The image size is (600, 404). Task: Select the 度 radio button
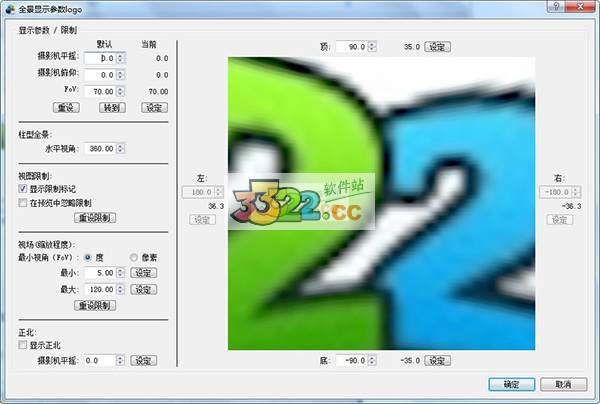click(88, 257)
